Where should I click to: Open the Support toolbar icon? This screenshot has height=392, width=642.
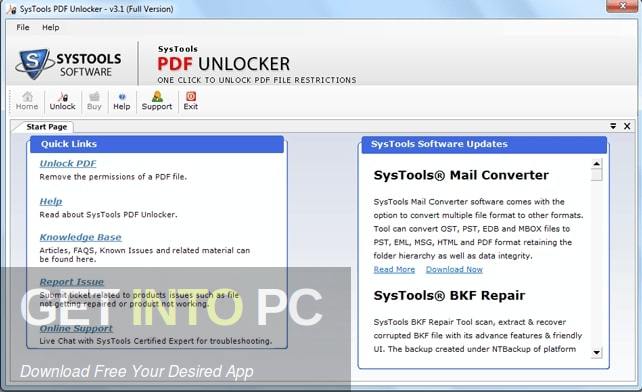coord(157,101)
